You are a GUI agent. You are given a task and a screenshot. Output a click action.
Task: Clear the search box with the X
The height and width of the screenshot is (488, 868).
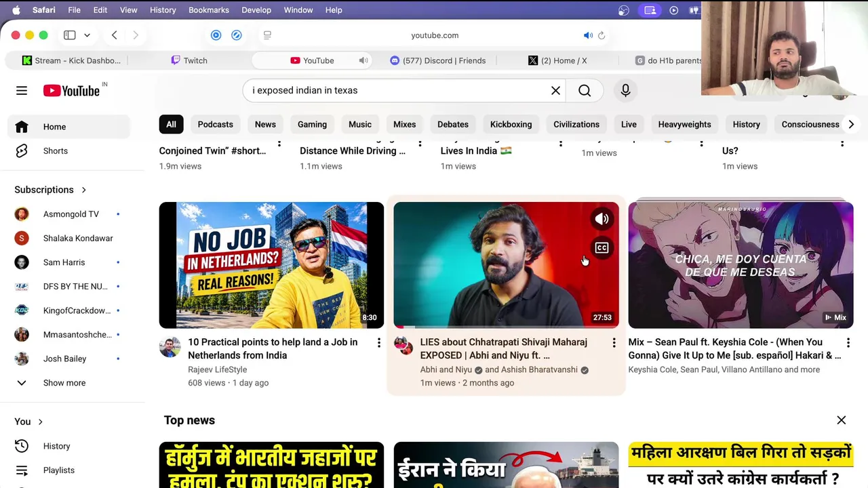pyautogui.click(x=555, y=90)
